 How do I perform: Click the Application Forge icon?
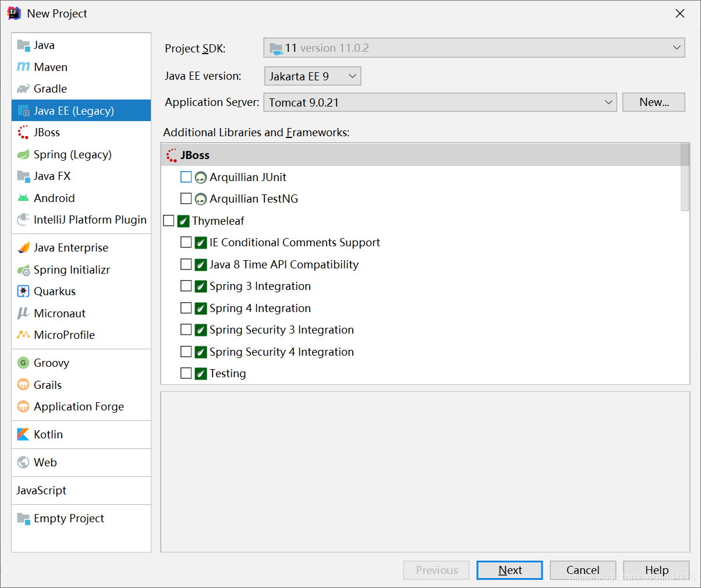coord(23,407)
